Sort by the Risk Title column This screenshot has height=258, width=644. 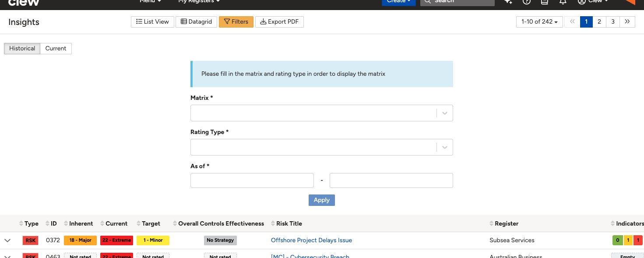tap(286, 223)
